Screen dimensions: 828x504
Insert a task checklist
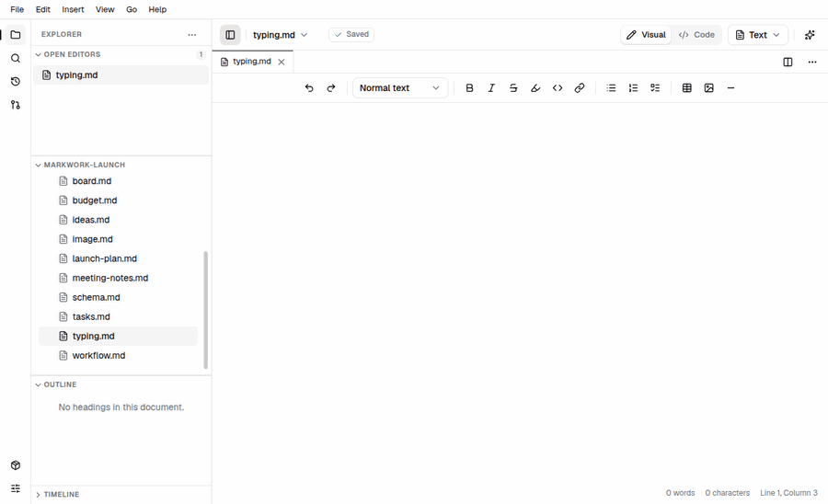click(x=655, y=88)
